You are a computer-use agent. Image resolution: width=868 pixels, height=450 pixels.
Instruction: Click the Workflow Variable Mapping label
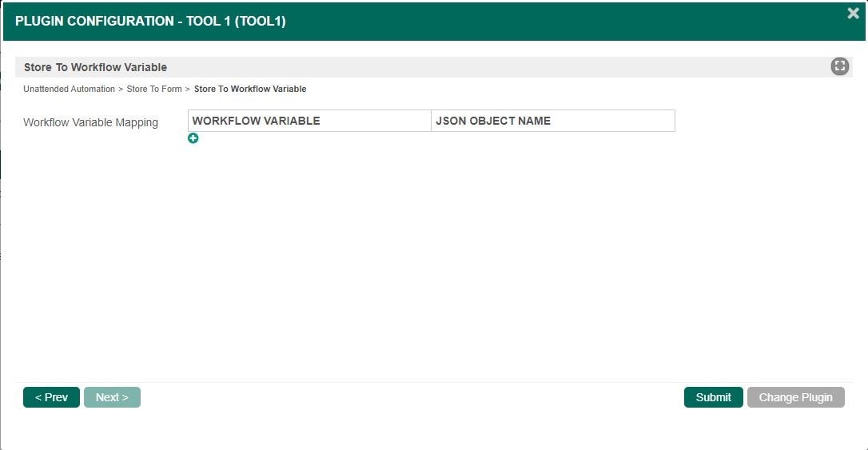90,122
